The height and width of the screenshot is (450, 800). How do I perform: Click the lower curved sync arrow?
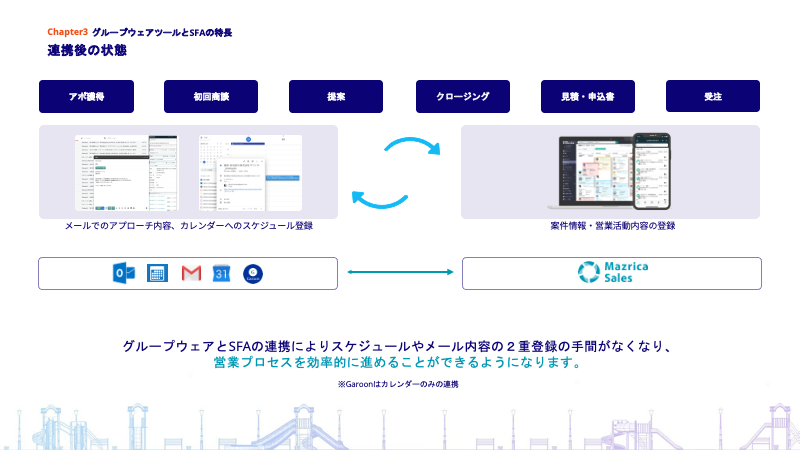tap(379, 199)
